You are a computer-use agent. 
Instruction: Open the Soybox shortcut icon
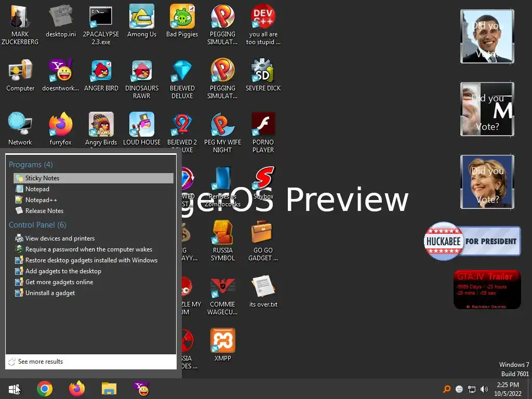[x=263, y=183]
